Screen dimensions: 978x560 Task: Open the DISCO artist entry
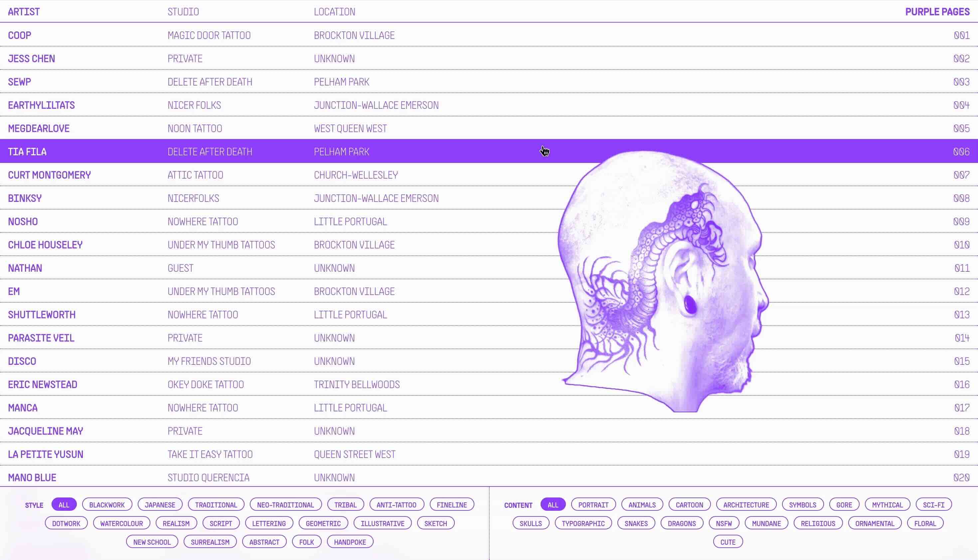(x=489, y=361)
